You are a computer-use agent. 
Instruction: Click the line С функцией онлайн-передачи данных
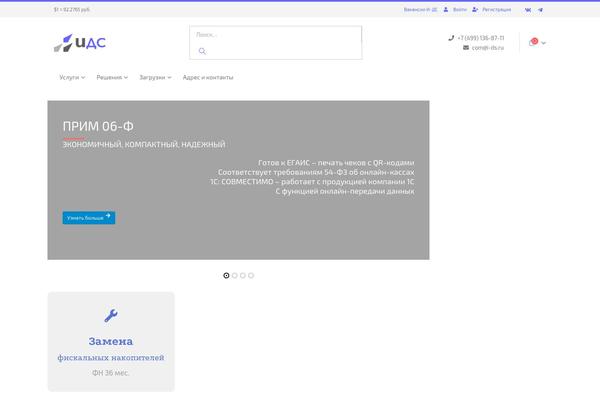click(x=345, y=191)
